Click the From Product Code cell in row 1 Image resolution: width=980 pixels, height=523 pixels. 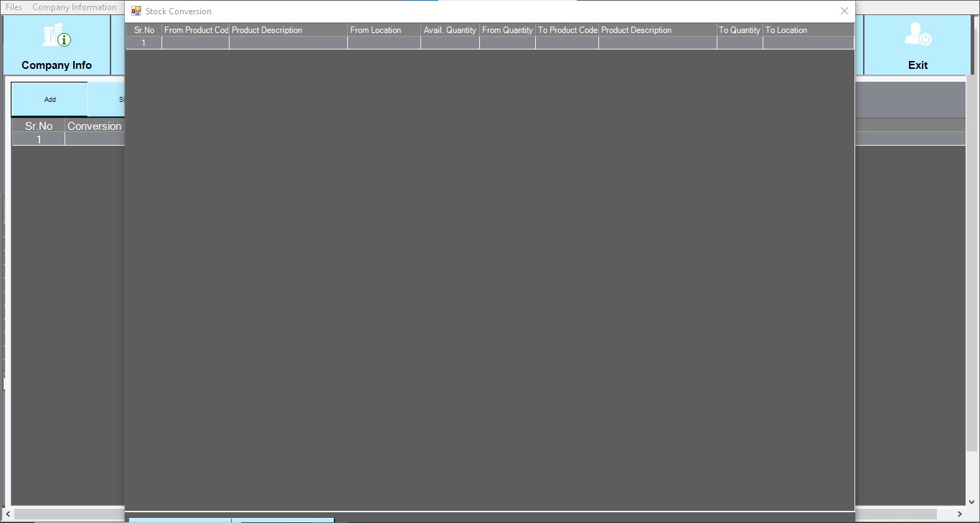(x=195, y=43)
